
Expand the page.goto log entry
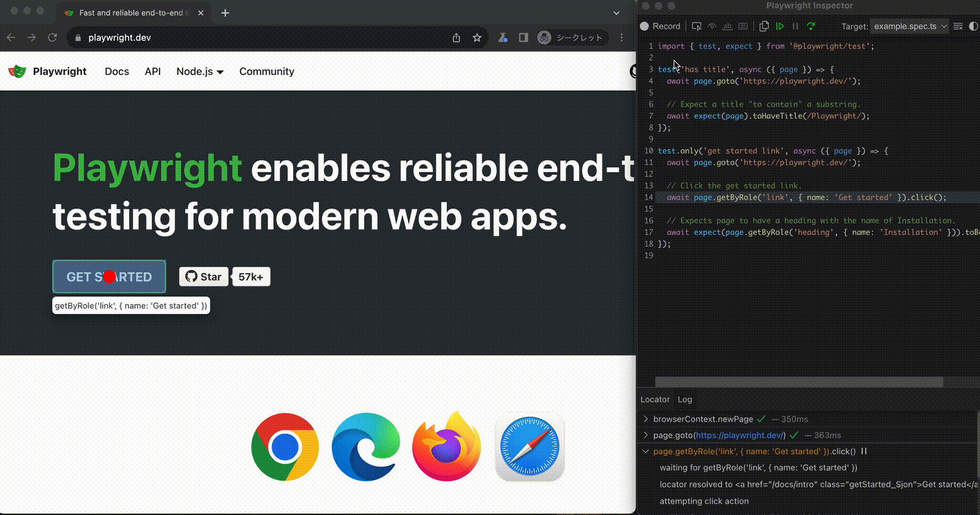(x=646, y=435)
